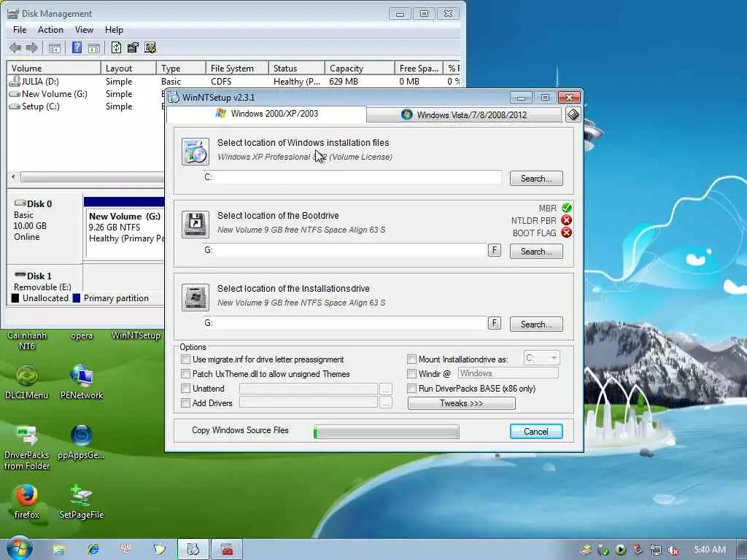
Task: Click the Copy Windows Source Files progress bar
Action: pyautogui.click(x=387, y=432)
